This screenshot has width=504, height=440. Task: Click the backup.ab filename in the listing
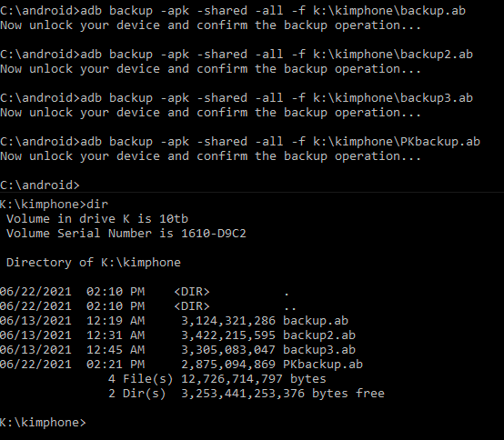click(316, 321)
